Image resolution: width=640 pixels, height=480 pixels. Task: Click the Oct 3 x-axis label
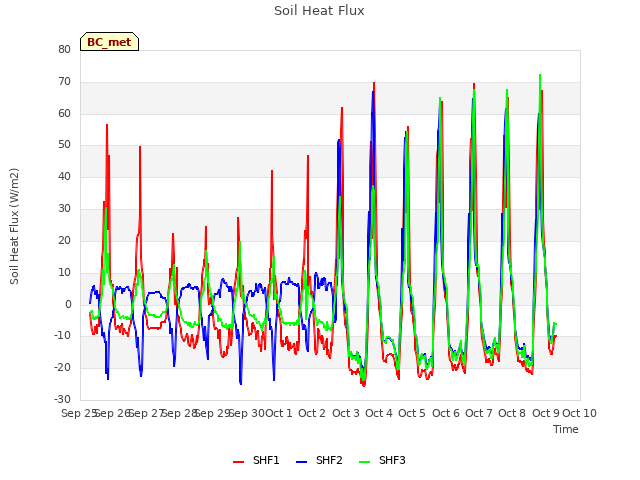coord(346,413)
